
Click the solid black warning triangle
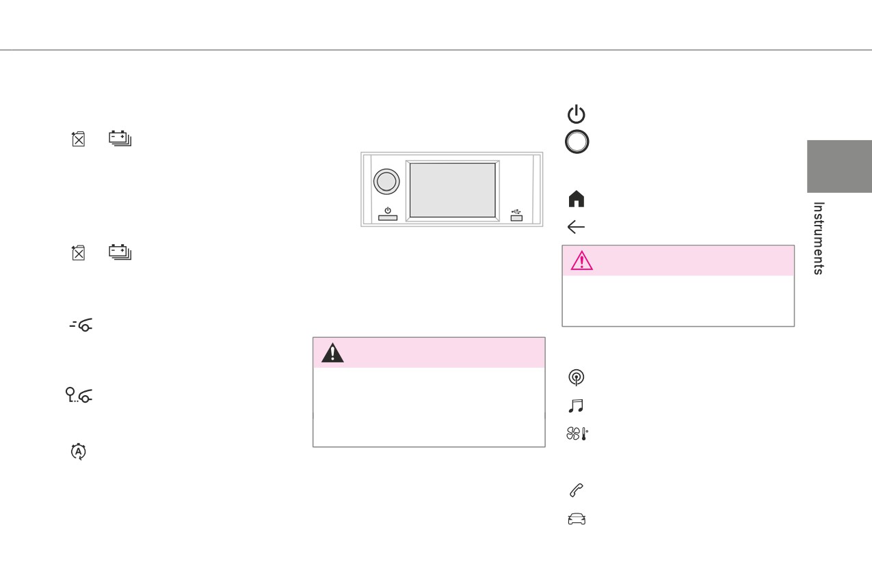pos(333,352)
